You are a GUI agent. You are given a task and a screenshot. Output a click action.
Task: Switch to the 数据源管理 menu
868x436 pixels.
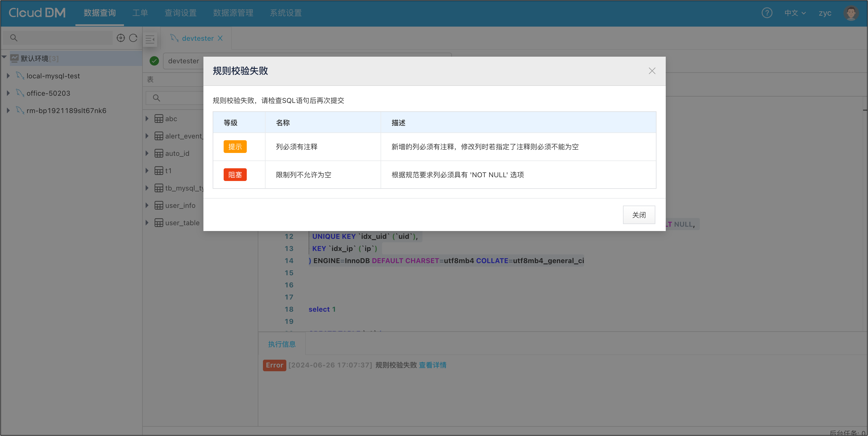tap(233, 13)
